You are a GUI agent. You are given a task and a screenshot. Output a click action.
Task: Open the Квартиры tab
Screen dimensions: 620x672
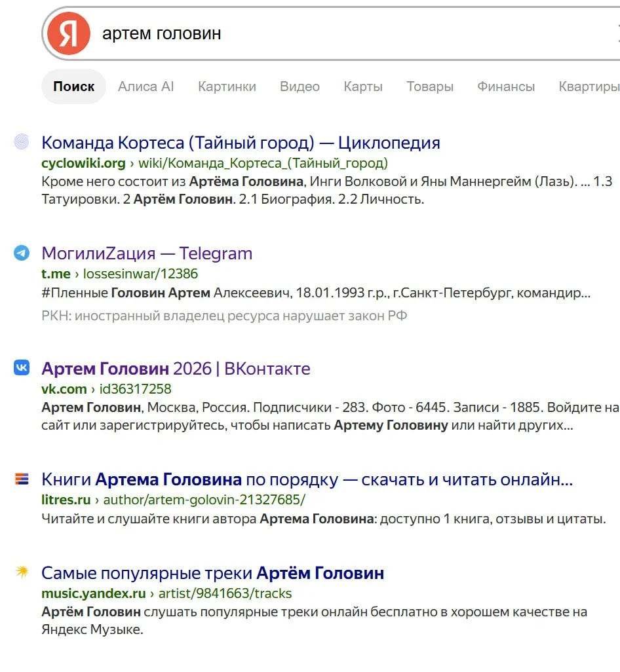589,86
